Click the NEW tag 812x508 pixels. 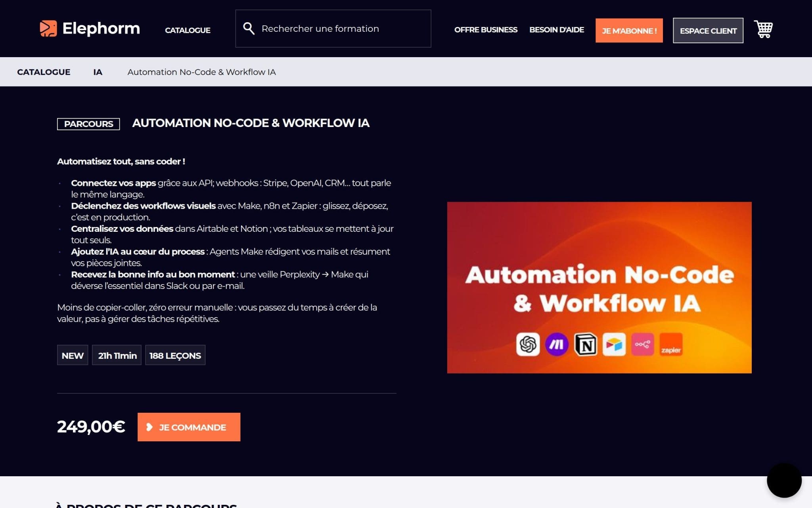tap(73, 355)
